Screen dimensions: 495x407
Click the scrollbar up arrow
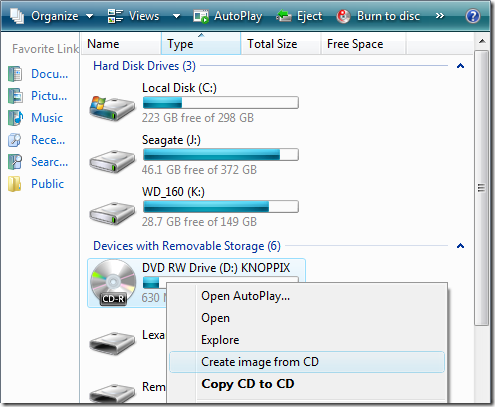(x=482, y=42)
